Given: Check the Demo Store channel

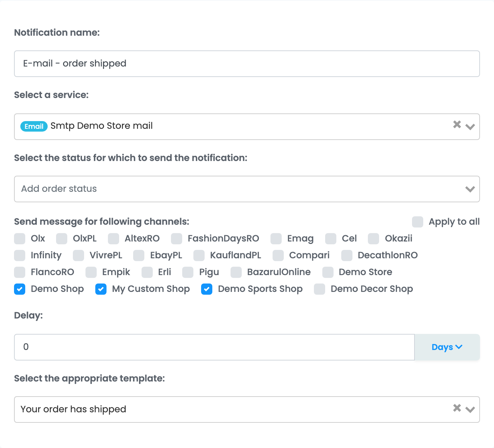Looking at the screenshot, I should [328, 272].
